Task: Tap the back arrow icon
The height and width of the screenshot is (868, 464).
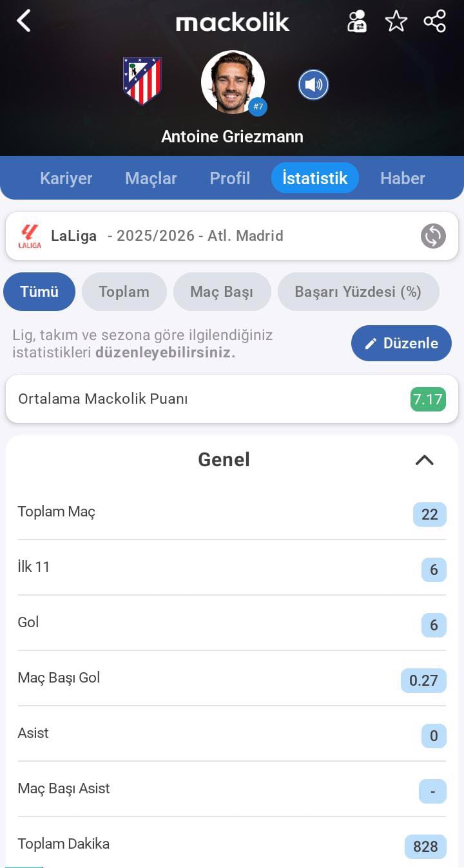Action: tap(24, 21)
